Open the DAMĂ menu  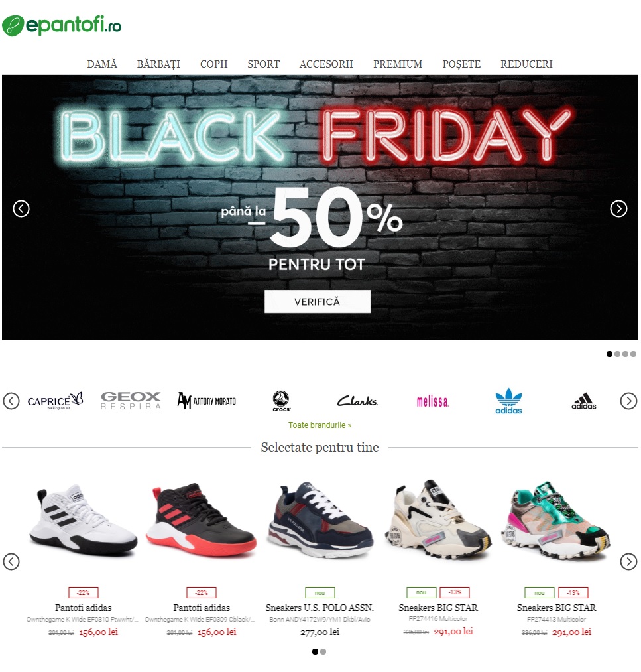(x=102, y=64)
